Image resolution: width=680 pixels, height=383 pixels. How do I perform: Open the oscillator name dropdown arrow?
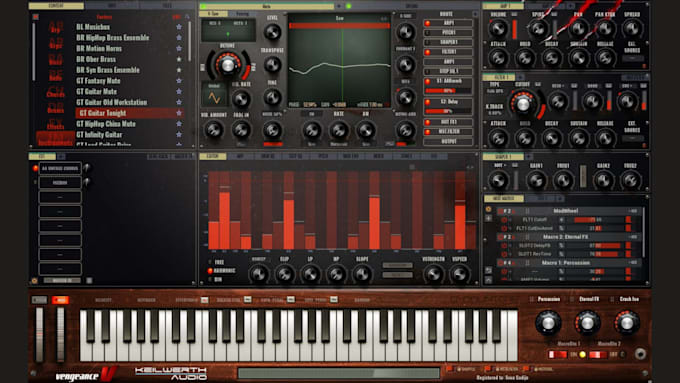pyautogui.click(x=339, y=6)
